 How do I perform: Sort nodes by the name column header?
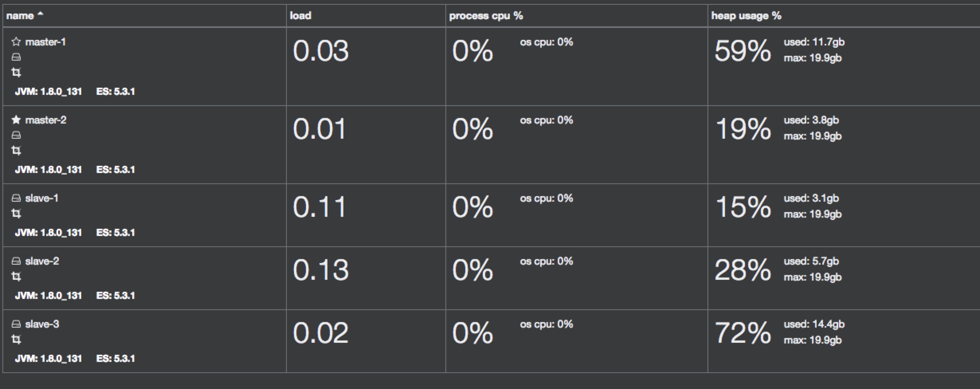coord(20,16)
